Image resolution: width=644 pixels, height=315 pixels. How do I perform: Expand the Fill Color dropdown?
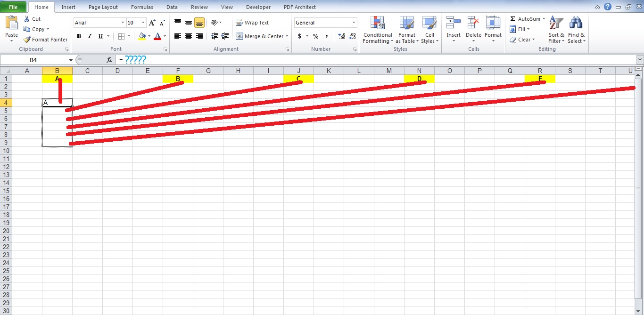coord(148,36)
